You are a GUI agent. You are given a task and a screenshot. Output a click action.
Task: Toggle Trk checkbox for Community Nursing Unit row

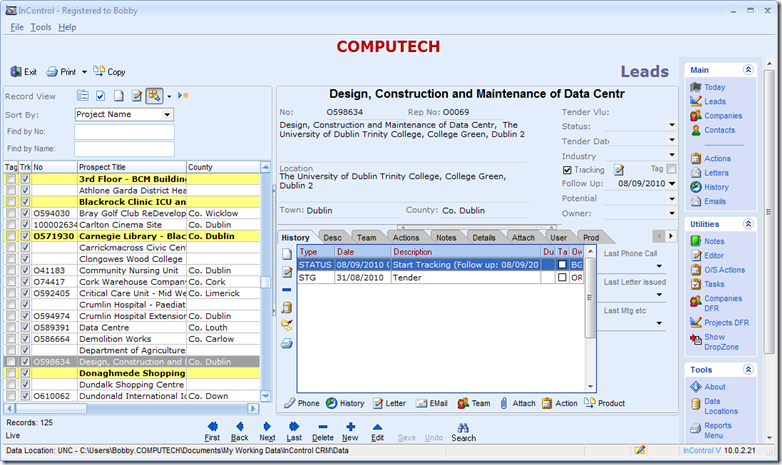25,270
